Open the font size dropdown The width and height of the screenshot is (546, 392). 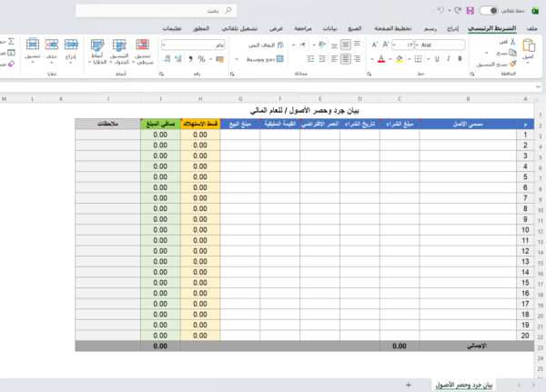pos(403,45)
